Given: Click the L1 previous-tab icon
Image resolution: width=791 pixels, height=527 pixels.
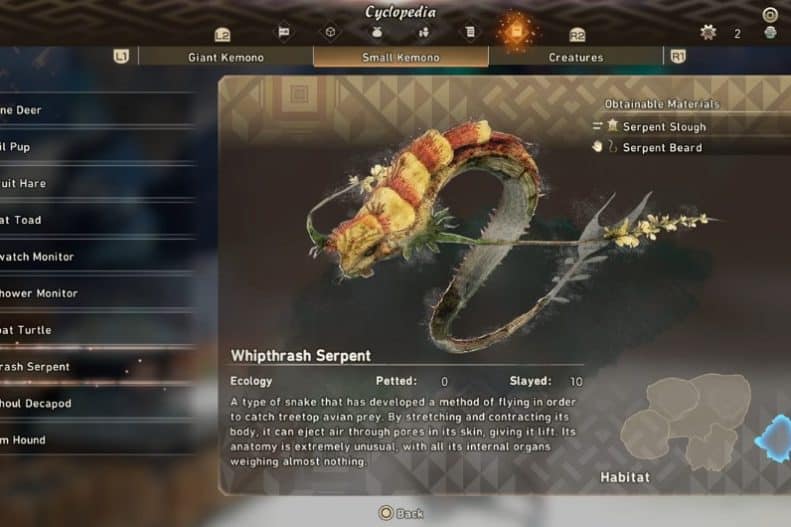Looking at the screenshot, I should 121,56.
